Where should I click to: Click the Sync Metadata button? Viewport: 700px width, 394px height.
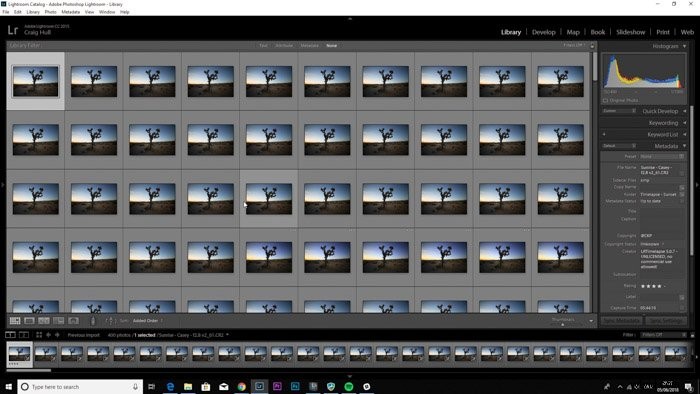(x=621, y=320)
